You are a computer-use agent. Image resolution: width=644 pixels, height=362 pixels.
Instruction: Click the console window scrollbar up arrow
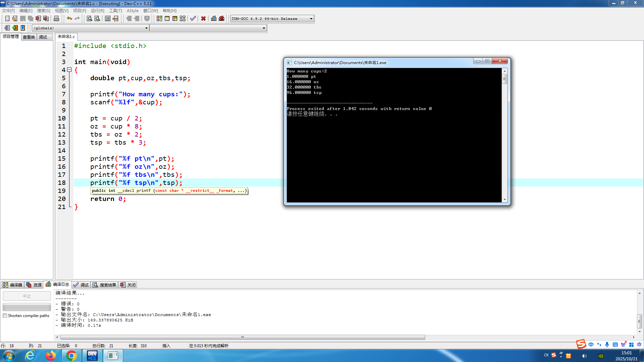pos(504,71)
